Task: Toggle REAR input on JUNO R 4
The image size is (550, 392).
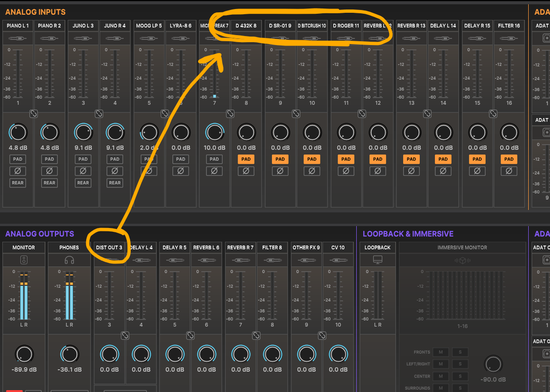Action: [x=115, y=183]
